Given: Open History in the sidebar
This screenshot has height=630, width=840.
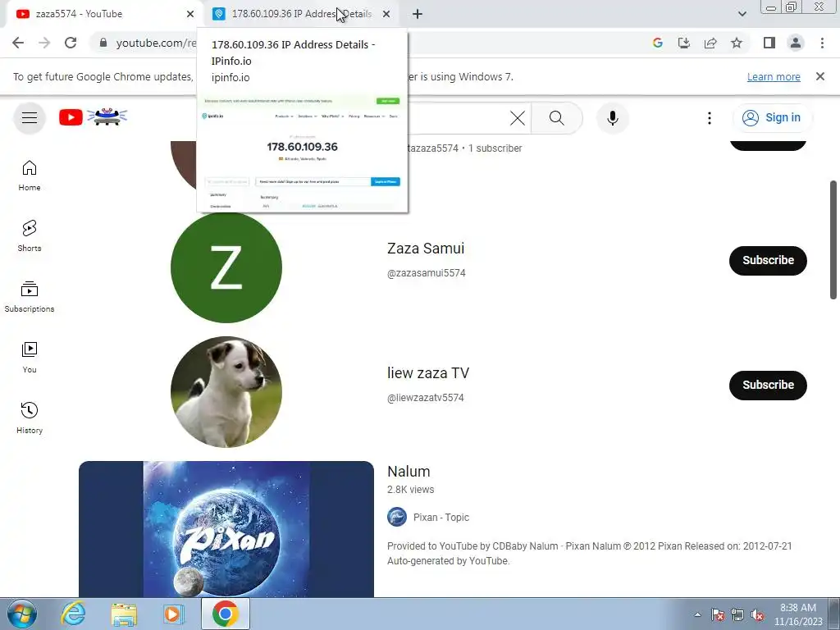Looking at the screenshot, I should [x=30, y=418].
